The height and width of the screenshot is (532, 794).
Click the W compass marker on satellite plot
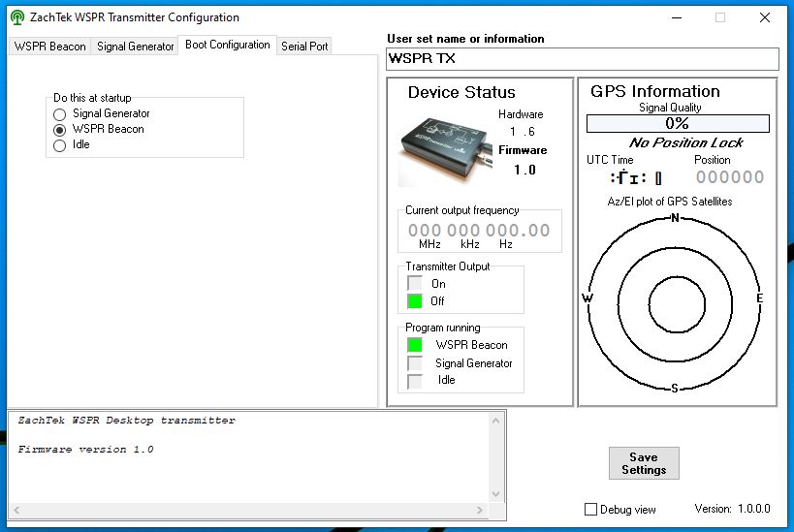(588, 297)
